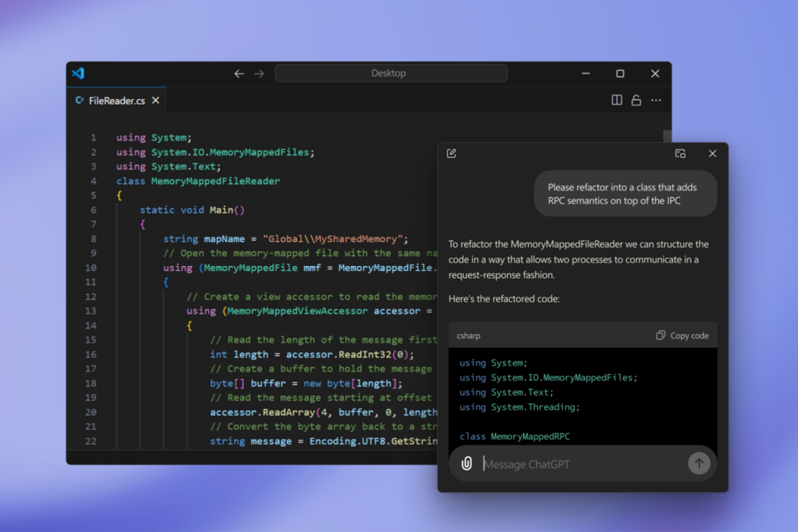Click the C# file icon on FileReader.cs tab
The image size is (798, 532).
point(80,101)
